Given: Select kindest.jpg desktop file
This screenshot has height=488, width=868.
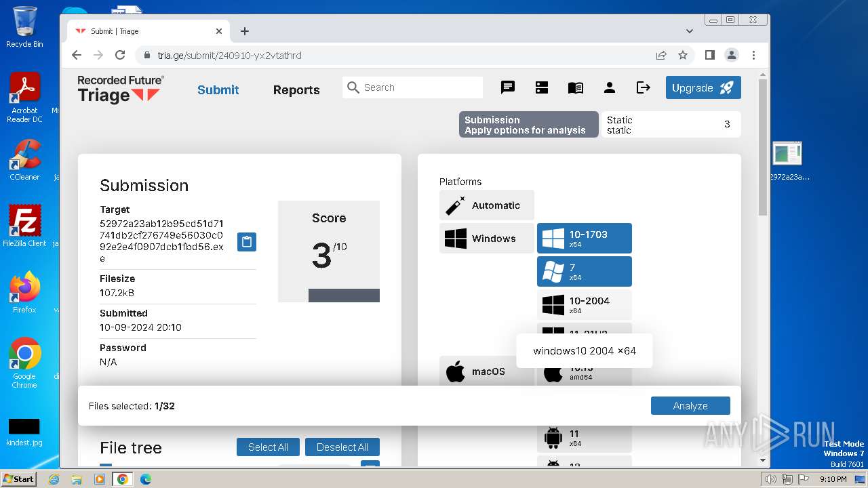Looking at the screenshot, I should tap(24, 432).
